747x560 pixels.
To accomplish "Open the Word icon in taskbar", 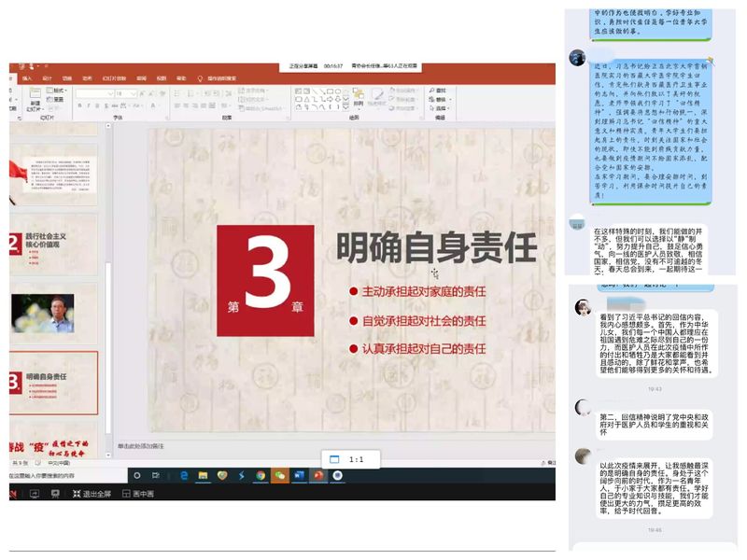I will 299,475.
